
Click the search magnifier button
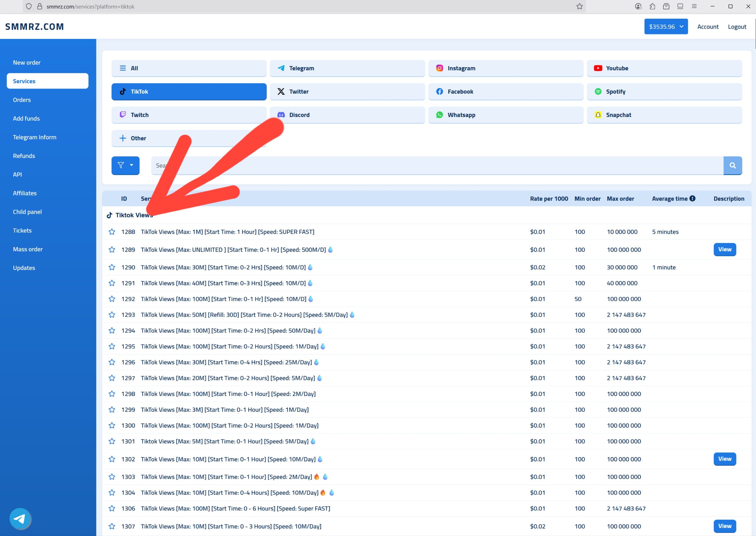732,165
